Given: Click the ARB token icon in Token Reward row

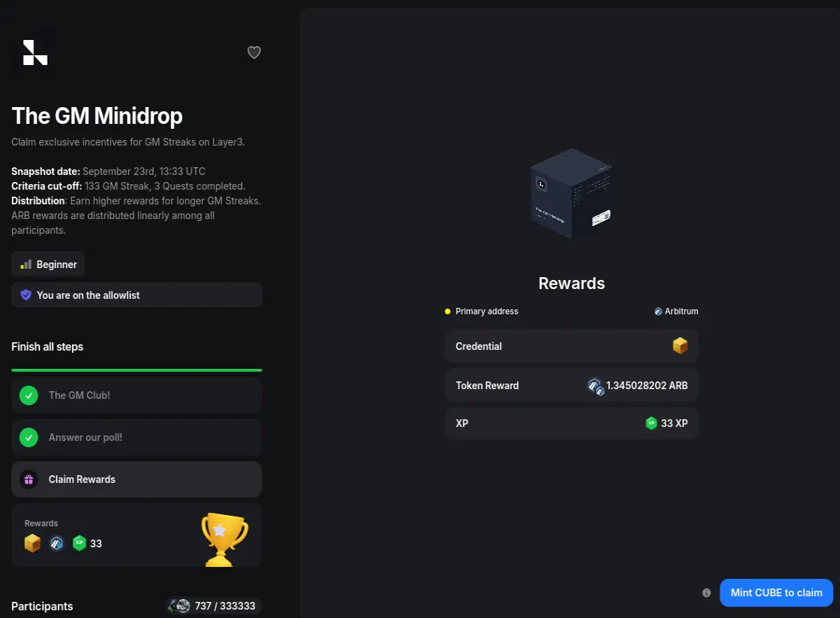Looking at the screenshot, I should 596,386.
